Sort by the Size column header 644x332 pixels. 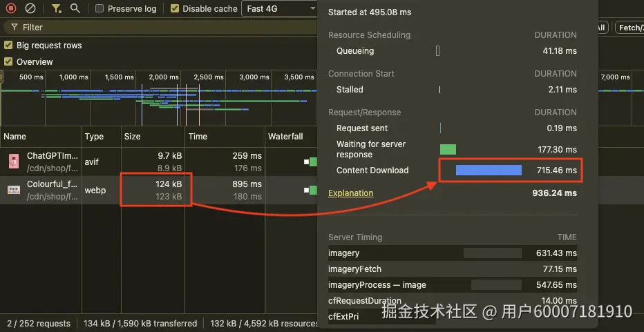click(x=153, y=136)
